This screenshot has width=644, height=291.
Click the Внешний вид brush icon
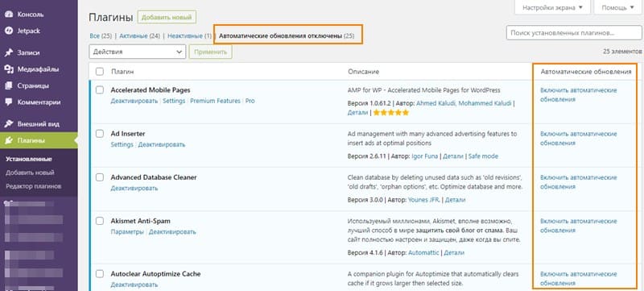(9, 124)
